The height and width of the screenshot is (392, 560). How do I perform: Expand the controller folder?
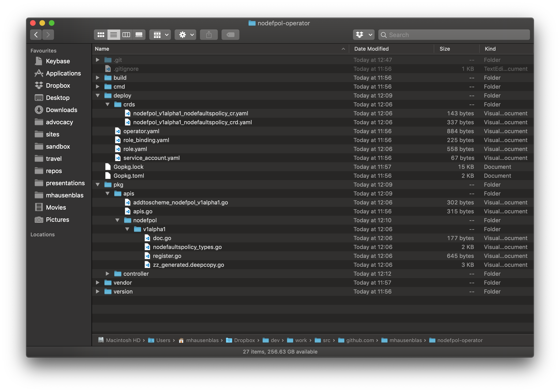107,274
